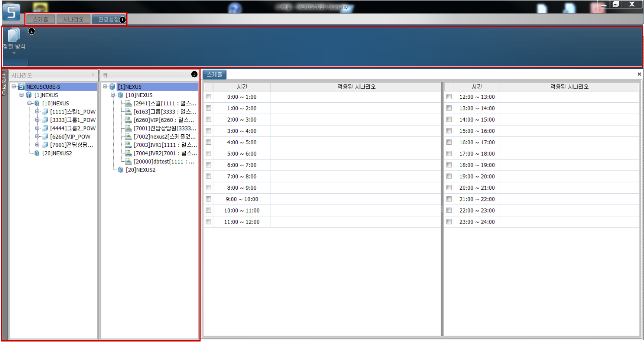Expand the [7001]전담상담 node
Image resolution: width=644 pixels, height=342 pixels.
coord(37,144)
